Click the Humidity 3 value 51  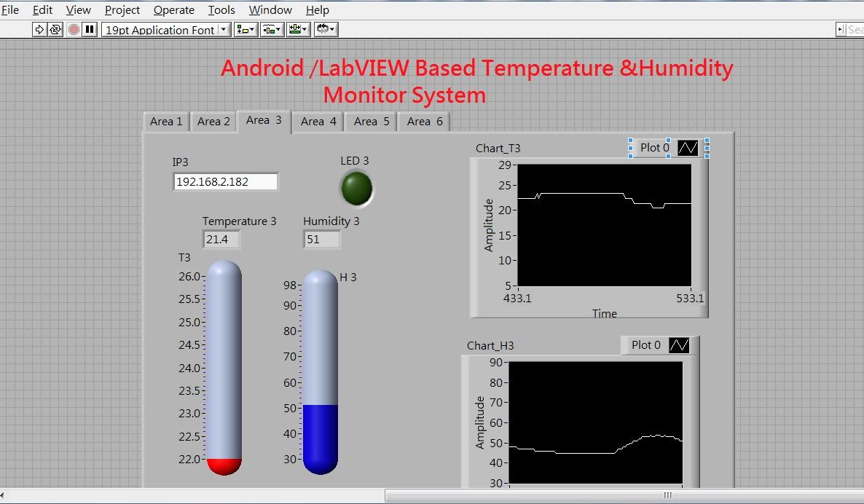(322, 239)
